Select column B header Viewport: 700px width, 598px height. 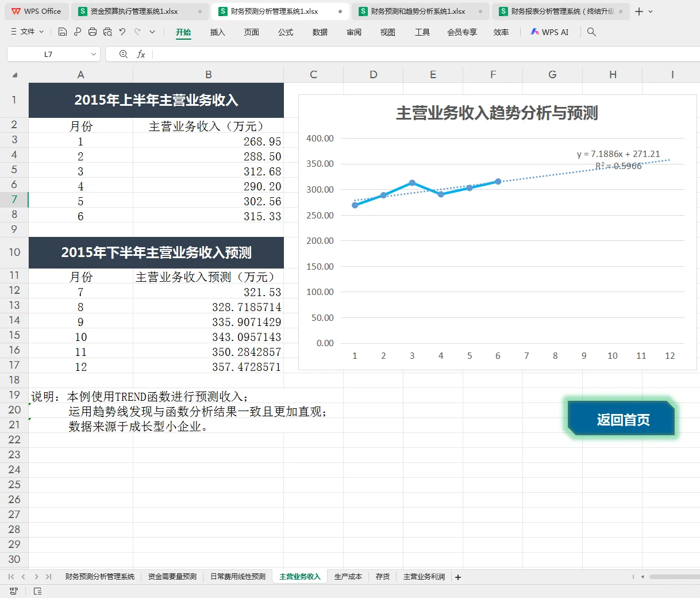coord(208,75)
